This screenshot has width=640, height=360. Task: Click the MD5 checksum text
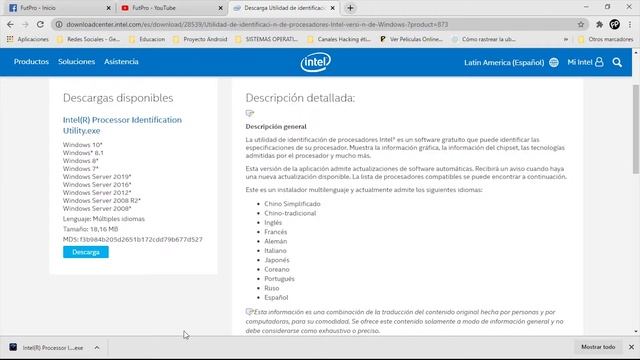[133, 239]
